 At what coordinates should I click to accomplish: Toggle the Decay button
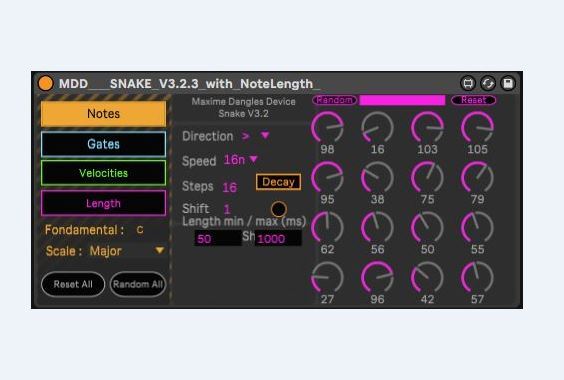pos(278,182)
